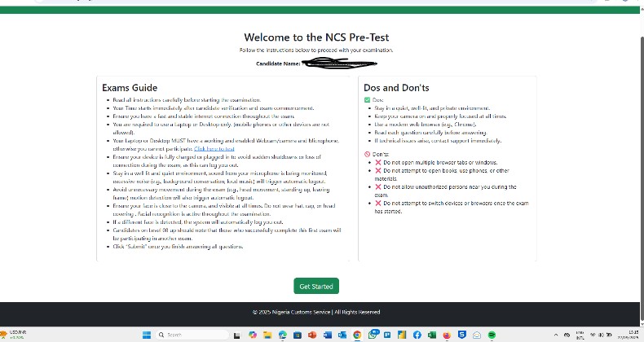Viewport: 644px width, 342px height.
Task: Open Task View on the taskbar
Action: coord(236,335)
